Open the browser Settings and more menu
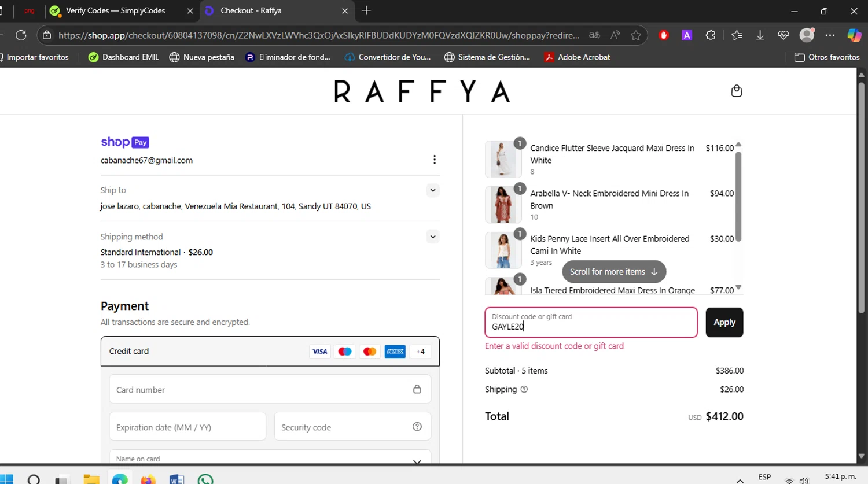868x484 pixels. (x=830, y=35)
